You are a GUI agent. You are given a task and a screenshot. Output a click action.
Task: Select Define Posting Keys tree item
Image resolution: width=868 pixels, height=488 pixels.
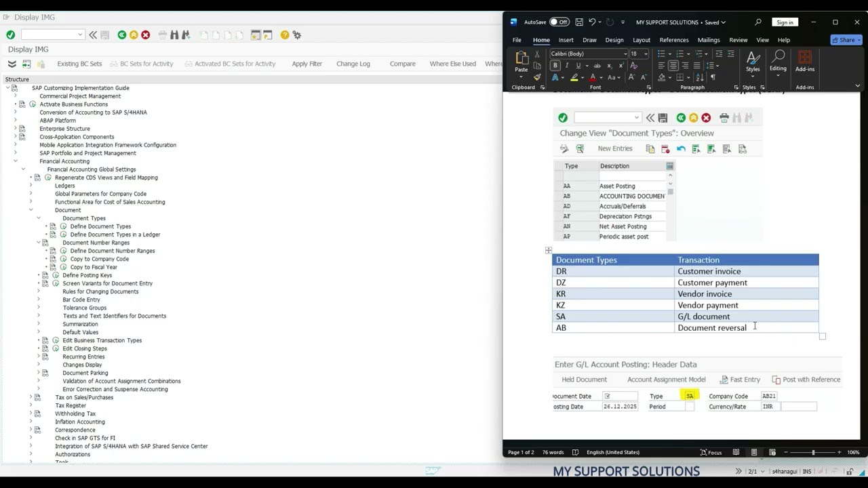click(x=87, y=275)
